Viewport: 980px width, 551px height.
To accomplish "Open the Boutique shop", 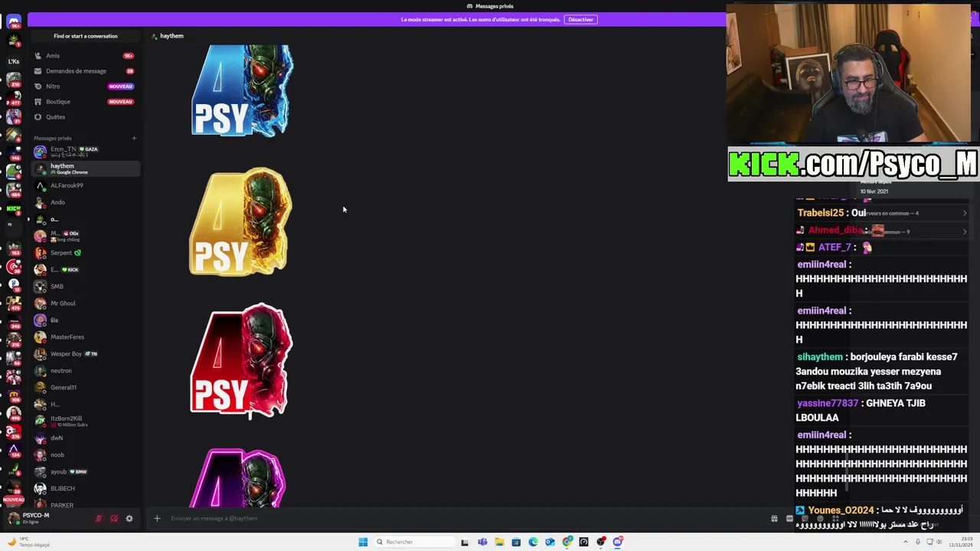I will [x=85, y=102].
